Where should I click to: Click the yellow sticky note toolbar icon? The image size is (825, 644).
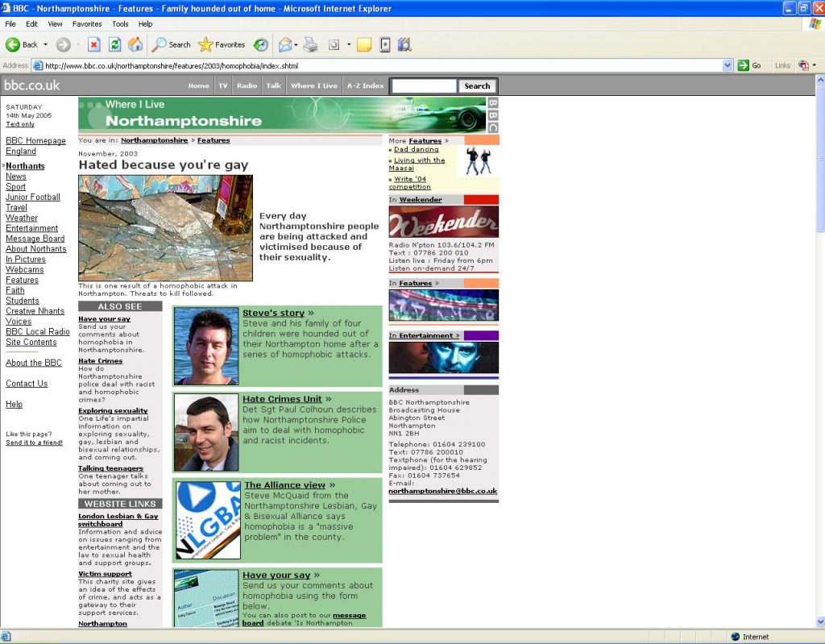(x=364, y=45)
